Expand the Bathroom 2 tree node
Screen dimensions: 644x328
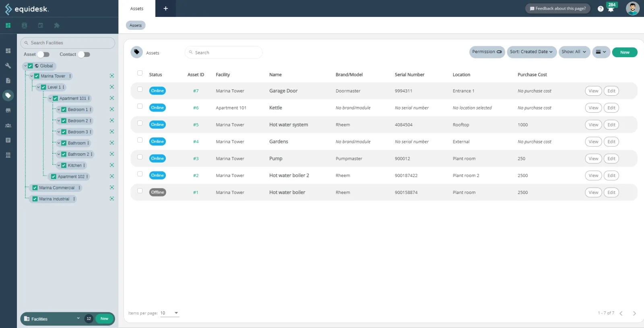[x=59, y=154]
